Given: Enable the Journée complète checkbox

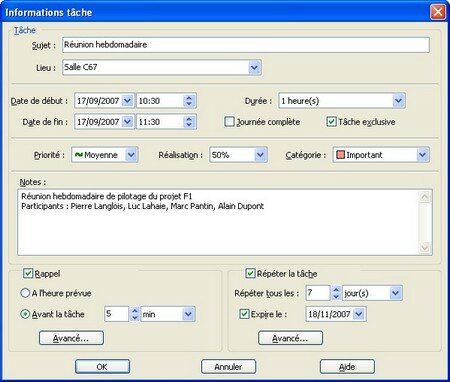Looking at the screenshot, I should click(x=229, y=122).
